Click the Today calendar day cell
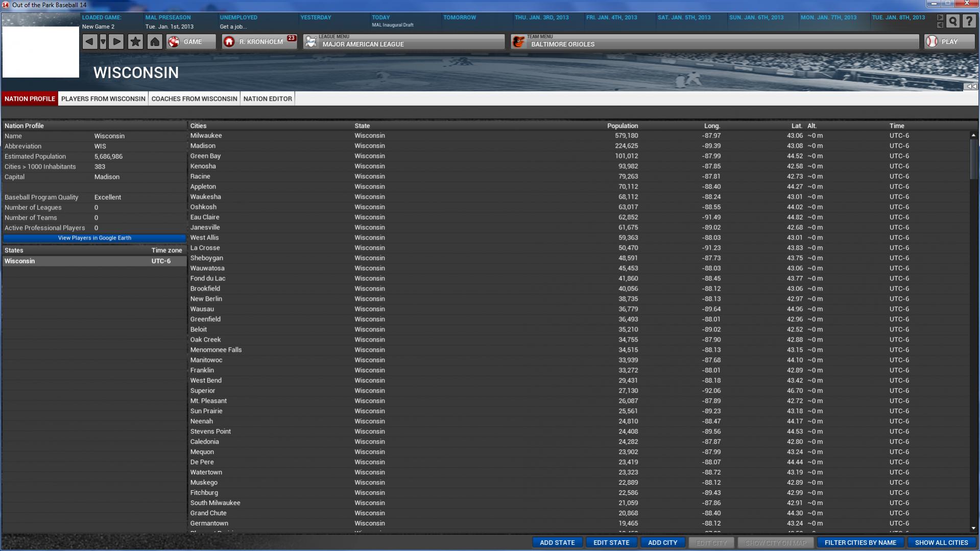 click(x=404, y=21)
